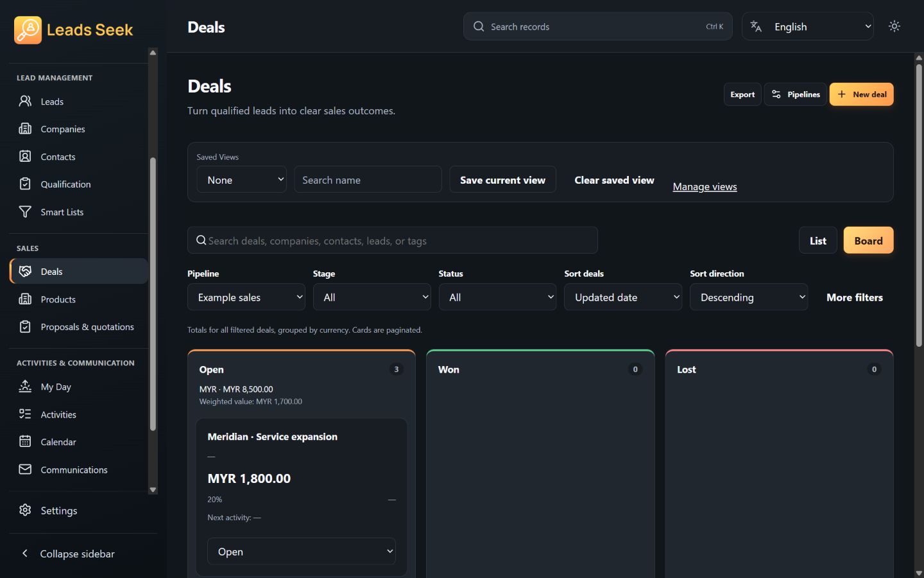Open the Pipelines settings button
924x578 pixels.
[795, 94]
